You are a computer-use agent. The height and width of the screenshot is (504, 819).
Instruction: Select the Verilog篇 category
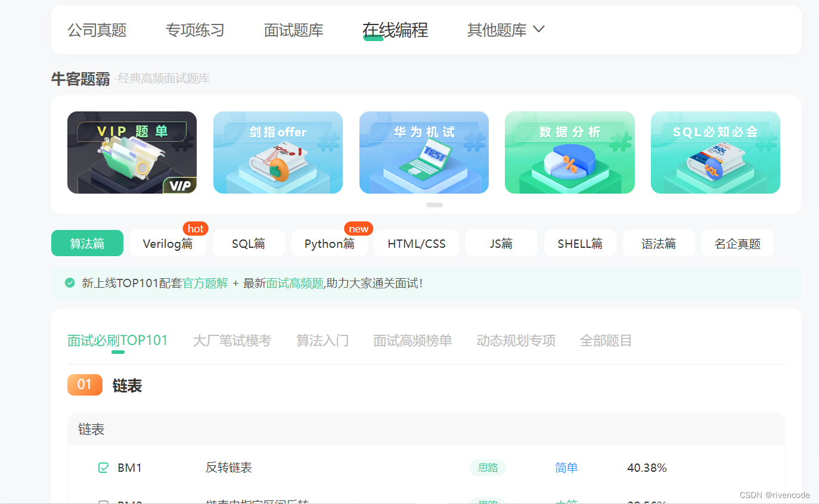point(167,243)
